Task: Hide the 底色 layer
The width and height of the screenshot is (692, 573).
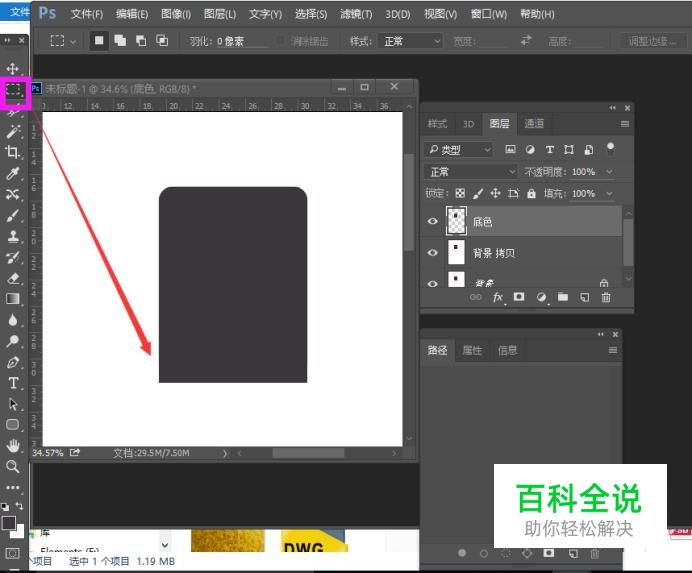Action: 432,221
